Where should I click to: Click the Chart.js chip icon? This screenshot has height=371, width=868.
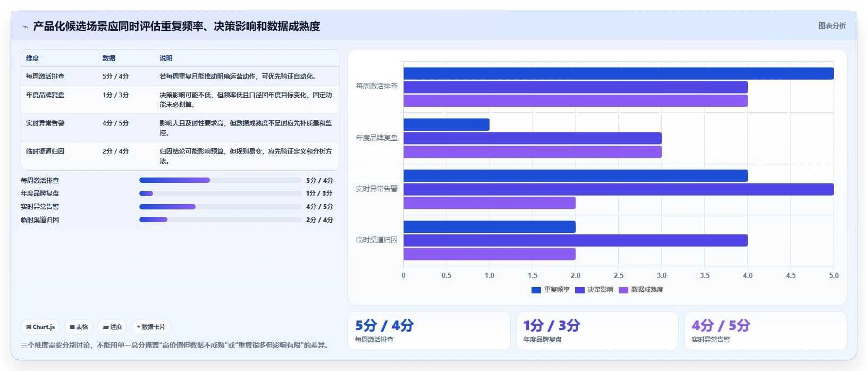29,327
